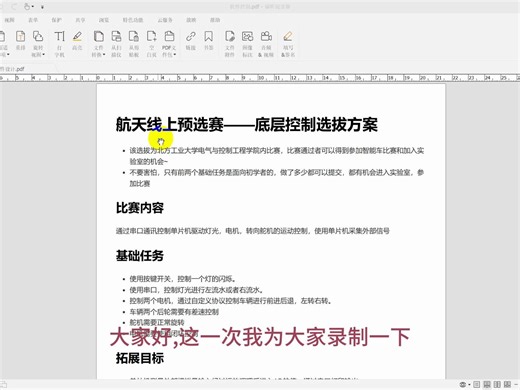Open the 浏览 ribbon tab
The image size is (520, 390).
pyautogui.click(x=104, y=20)
